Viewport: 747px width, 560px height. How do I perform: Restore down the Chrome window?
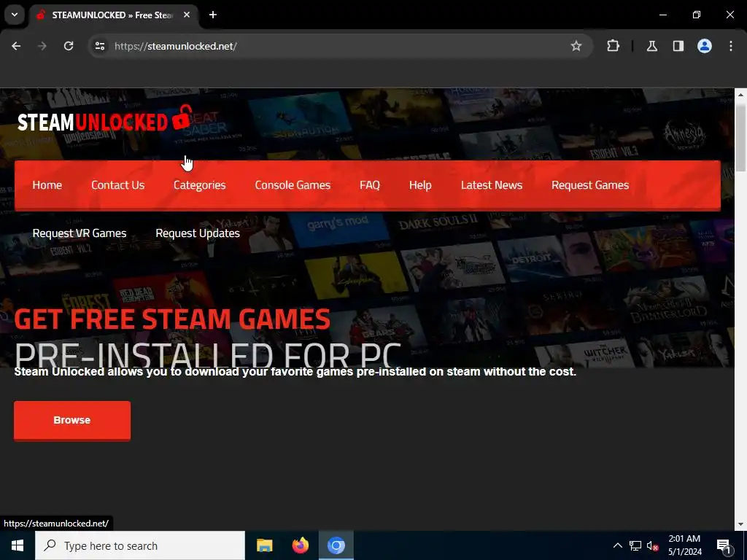[697, 15]
